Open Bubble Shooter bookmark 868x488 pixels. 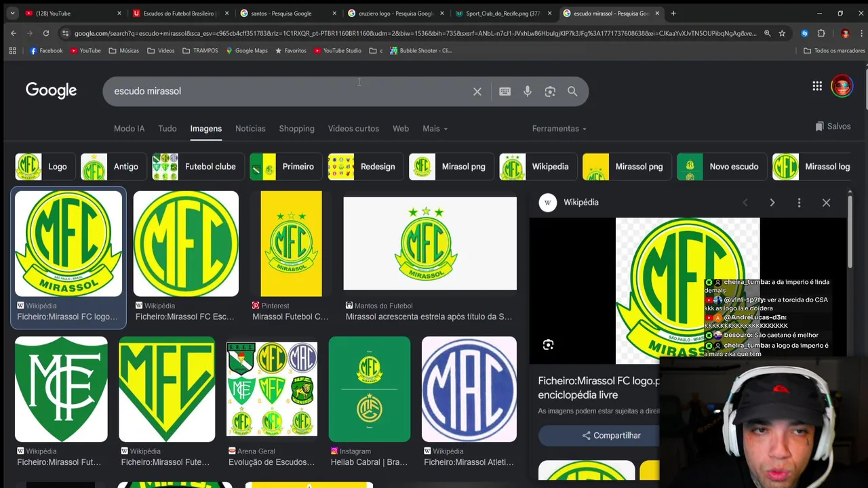coord(420,51)
